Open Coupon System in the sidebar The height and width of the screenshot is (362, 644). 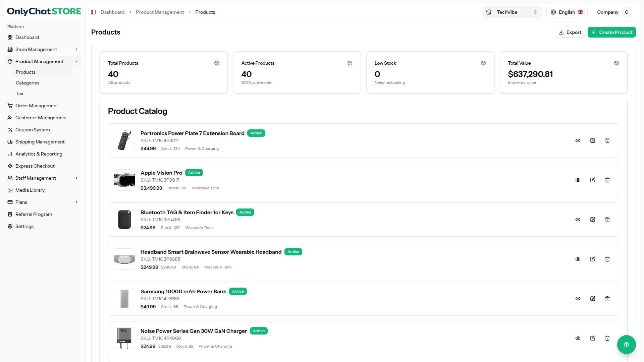point(43,130)
